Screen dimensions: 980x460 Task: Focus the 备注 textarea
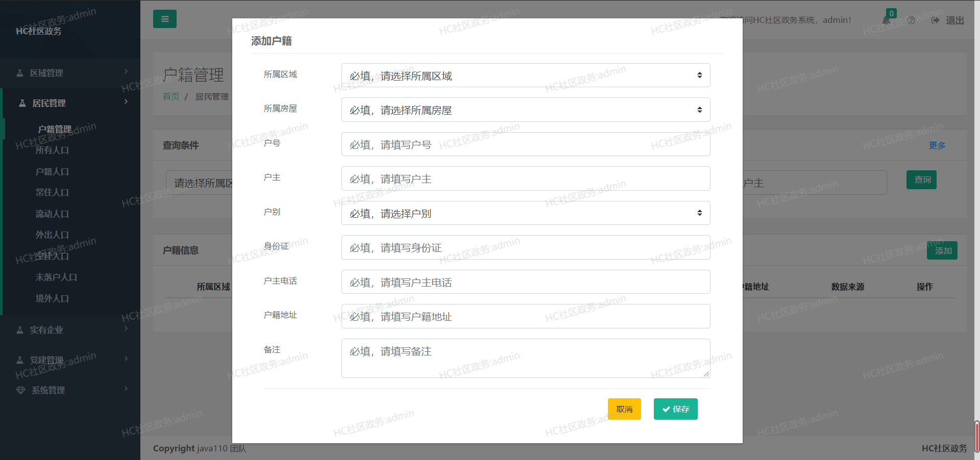coord(526,358)
